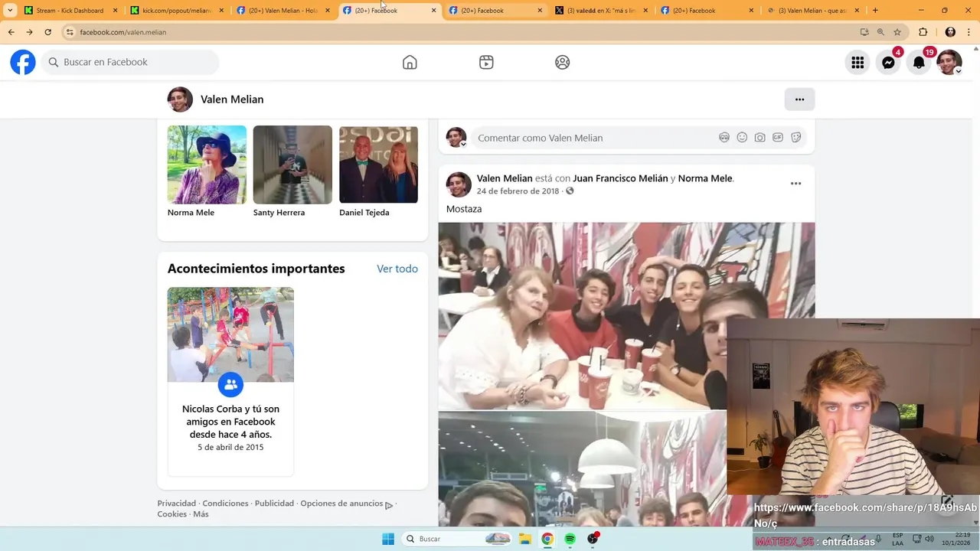Image resolution: width=980 pixels, height=551 pixels.
Task: Click the Condiciones footer link
Action: (x=225, y=504)
